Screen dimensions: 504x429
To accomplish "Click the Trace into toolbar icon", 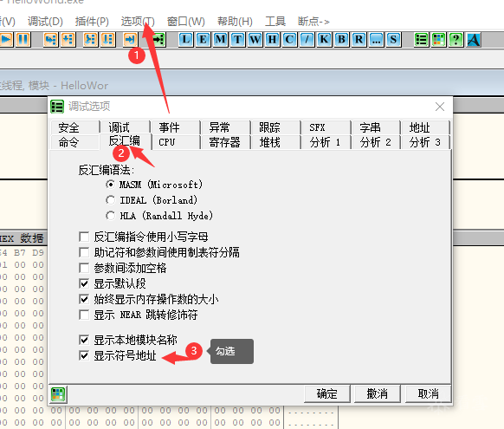I will tap(90, 40).
